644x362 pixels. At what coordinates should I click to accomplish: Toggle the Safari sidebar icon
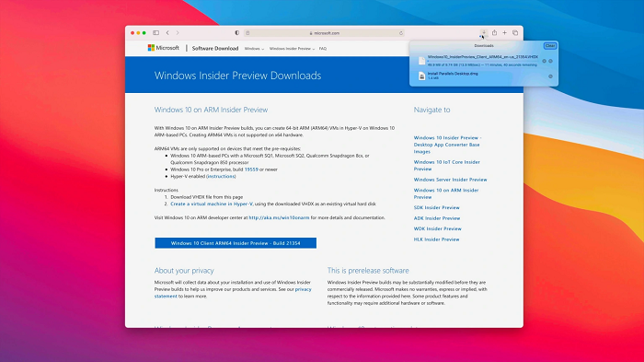pos(156,33)
